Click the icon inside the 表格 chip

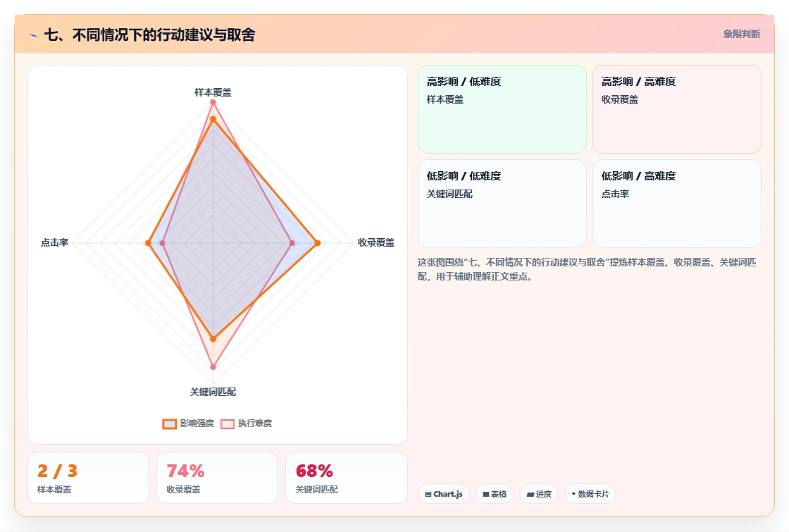click(486, 494)
